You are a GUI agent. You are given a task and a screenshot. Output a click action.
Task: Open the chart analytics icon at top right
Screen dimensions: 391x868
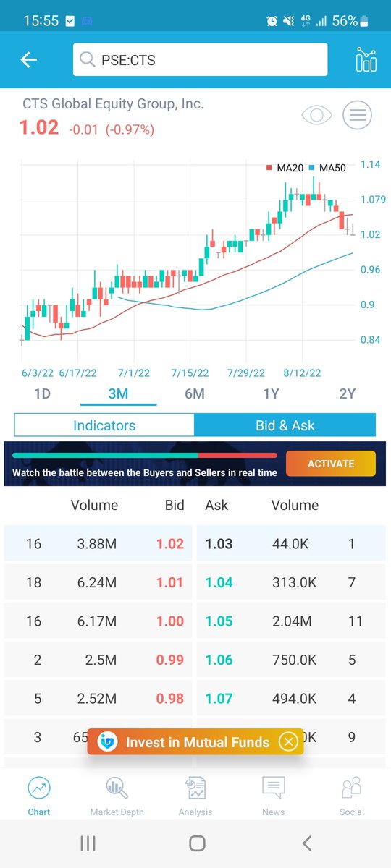pyautogui.click(x=366, y=60)
